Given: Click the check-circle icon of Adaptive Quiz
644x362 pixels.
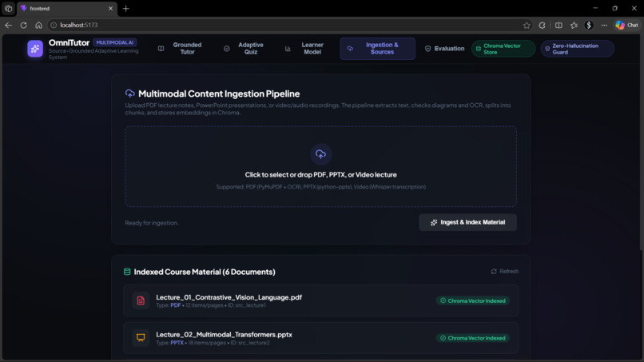Looking at the screenshot, I should click(x=227, y=49).
